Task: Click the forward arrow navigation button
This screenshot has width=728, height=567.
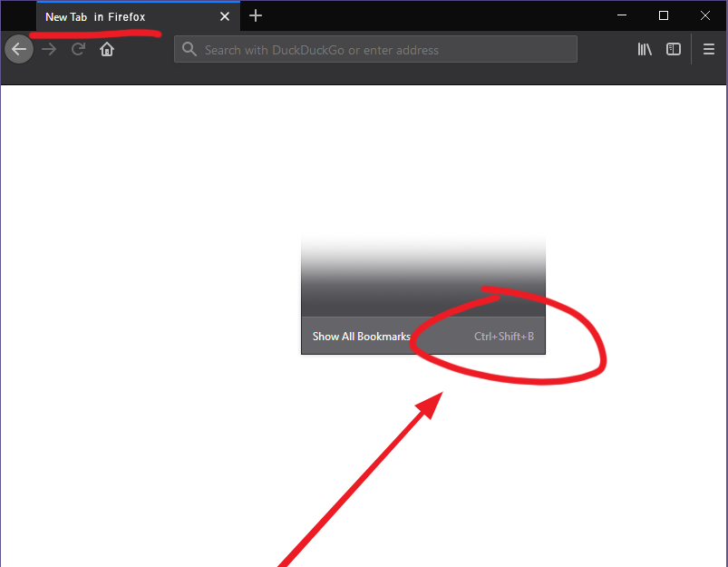Action: (49, 49)
